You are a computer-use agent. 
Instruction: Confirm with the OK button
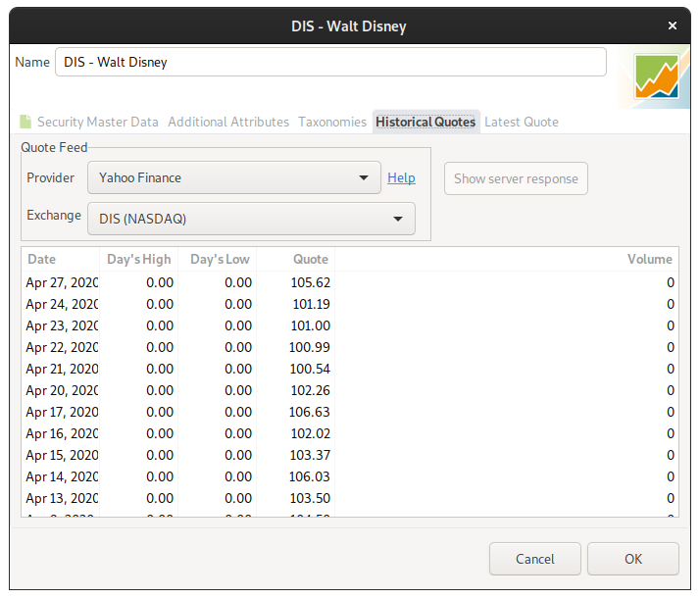tap(633, 559)
